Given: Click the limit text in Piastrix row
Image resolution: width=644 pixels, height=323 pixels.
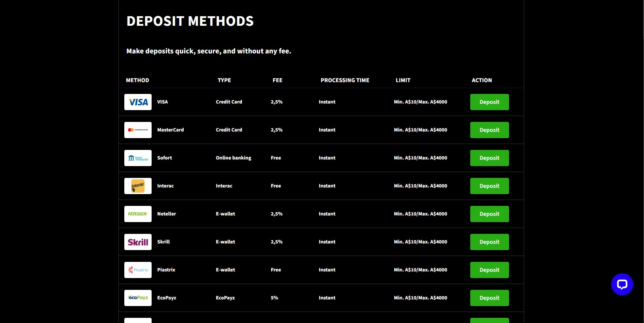Looking at the screenshot, I should (x=420, y=270).
